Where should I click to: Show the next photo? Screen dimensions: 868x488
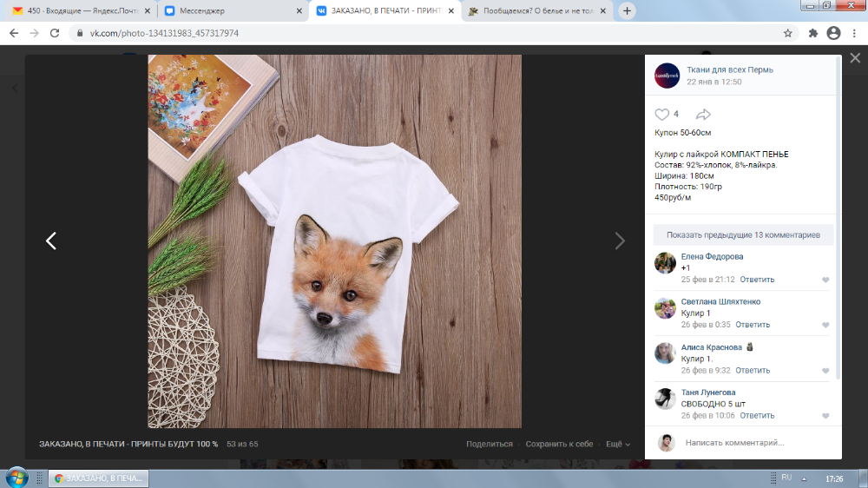620,241
